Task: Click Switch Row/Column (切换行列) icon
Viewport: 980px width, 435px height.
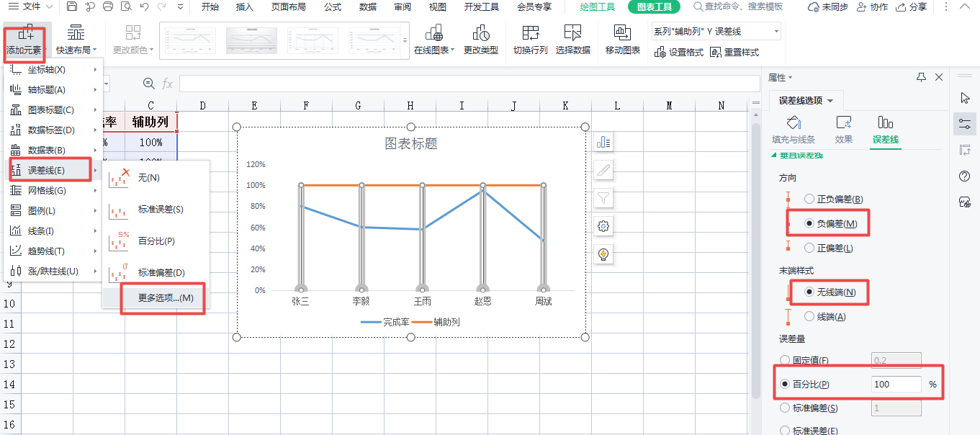Action: (x=531, y=33)
